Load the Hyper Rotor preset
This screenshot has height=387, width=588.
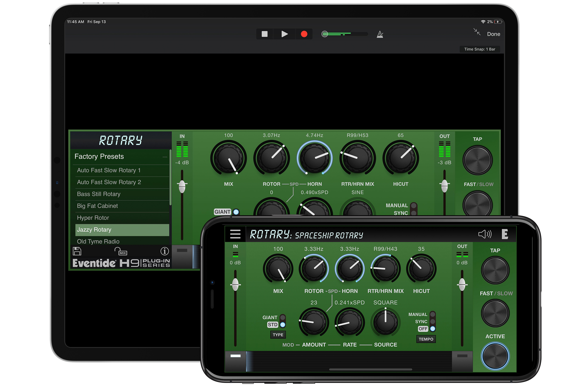(122, 218)
